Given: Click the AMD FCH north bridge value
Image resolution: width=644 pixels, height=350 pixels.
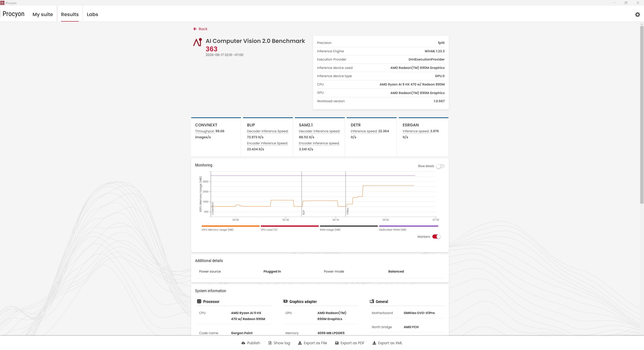Looking at the screenshot, I should (411, 327).
